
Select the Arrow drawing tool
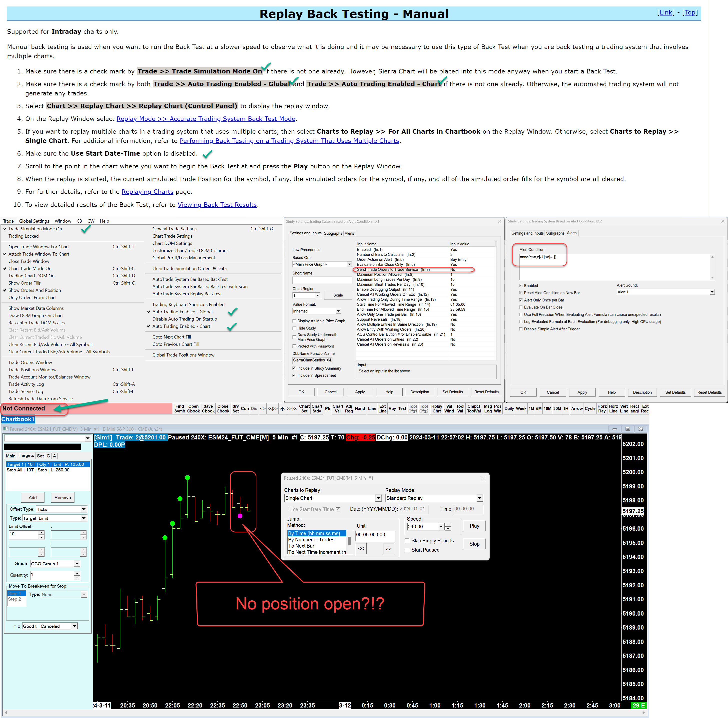577,409
